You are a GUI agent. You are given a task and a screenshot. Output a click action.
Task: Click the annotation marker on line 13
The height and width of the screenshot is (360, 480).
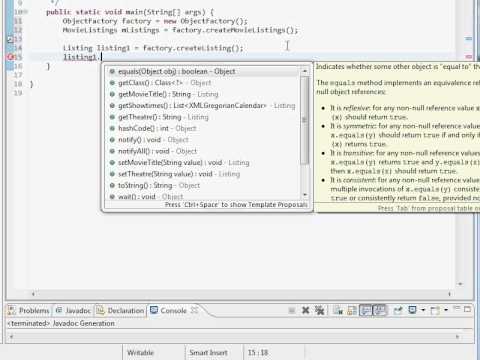(x=10, y=39)
